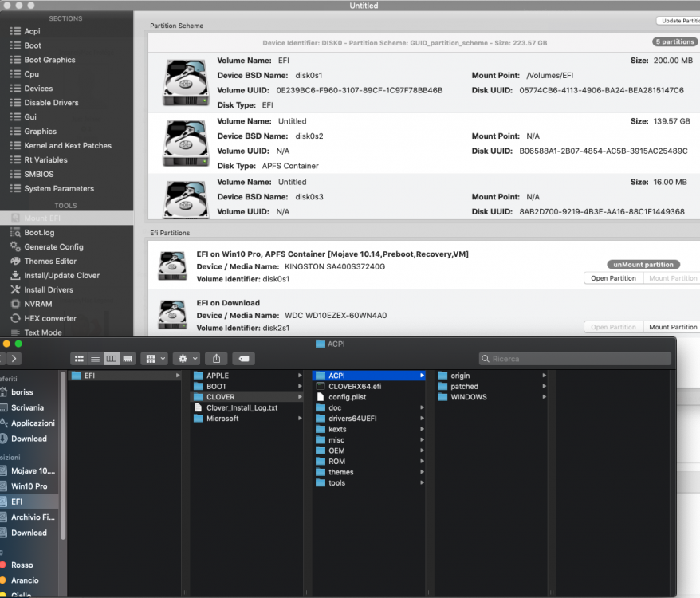The height and width of the screenshot is (598, 700).
Task: Click the Finder edit tags button
Action: pos(244,359)
